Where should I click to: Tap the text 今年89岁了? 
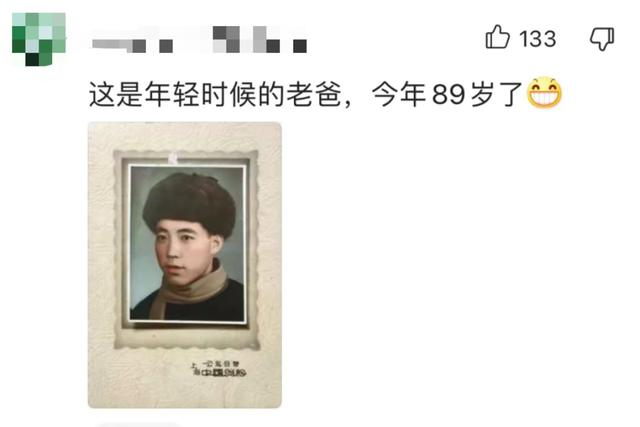[447, 94]
